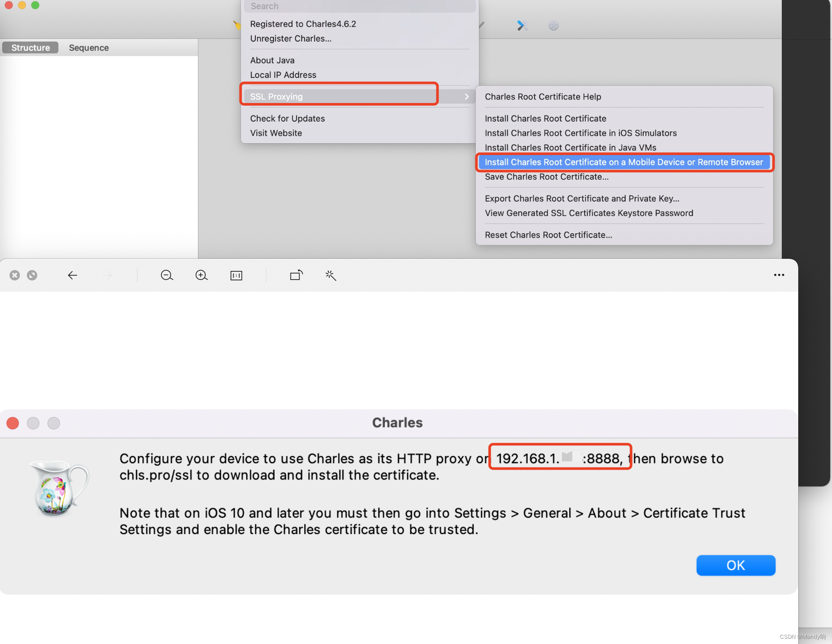Viewport: 832px width, 644px height.
Task: Click the actual size 1:1 icon
Action: (x=236, y=275)
